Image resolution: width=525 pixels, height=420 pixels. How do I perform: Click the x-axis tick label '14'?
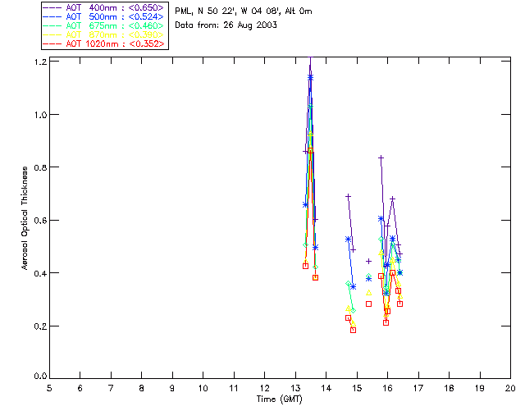326,388
